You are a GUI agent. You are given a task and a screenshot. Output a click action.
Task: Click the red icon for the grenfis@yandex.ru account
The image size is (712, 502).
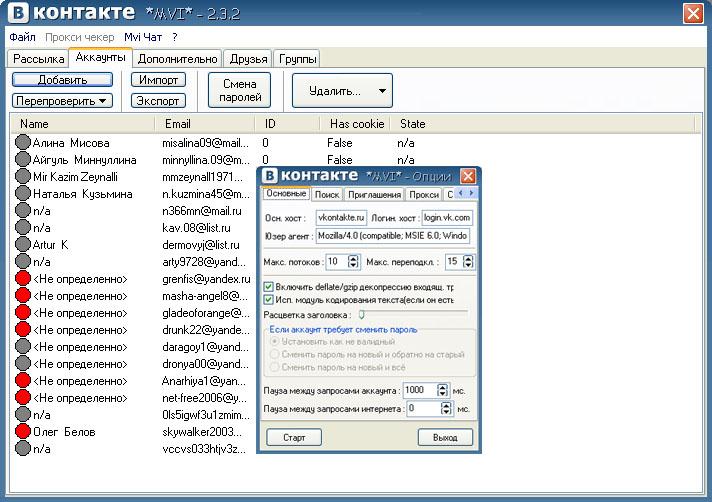[23, 278]
